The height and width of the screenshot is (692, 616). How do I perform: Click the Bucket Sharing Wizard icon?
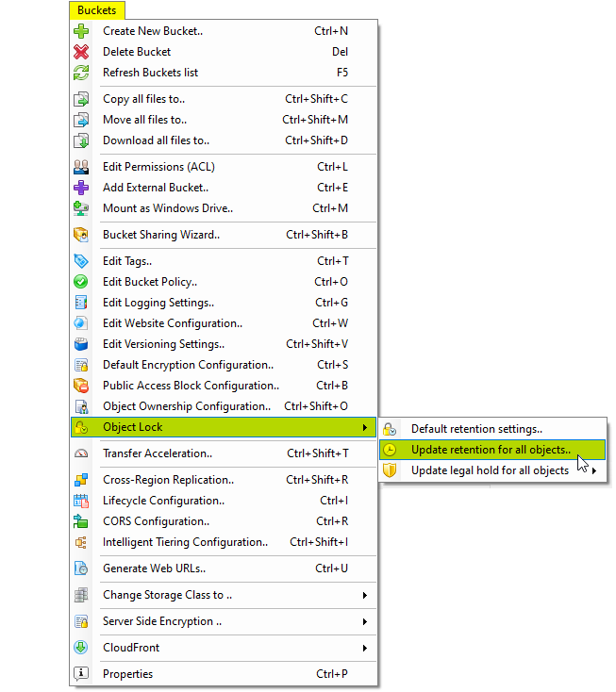(81, 236)
